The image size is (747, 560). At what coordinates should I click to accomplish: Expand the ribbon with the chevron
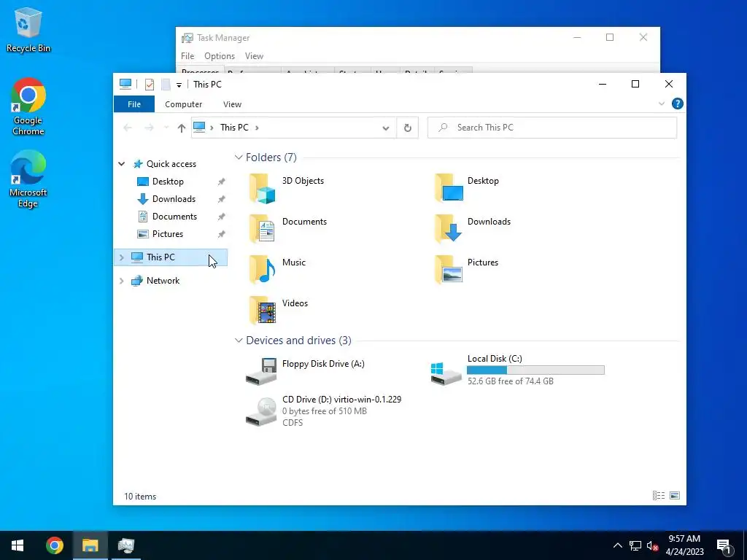coord(661,104)
